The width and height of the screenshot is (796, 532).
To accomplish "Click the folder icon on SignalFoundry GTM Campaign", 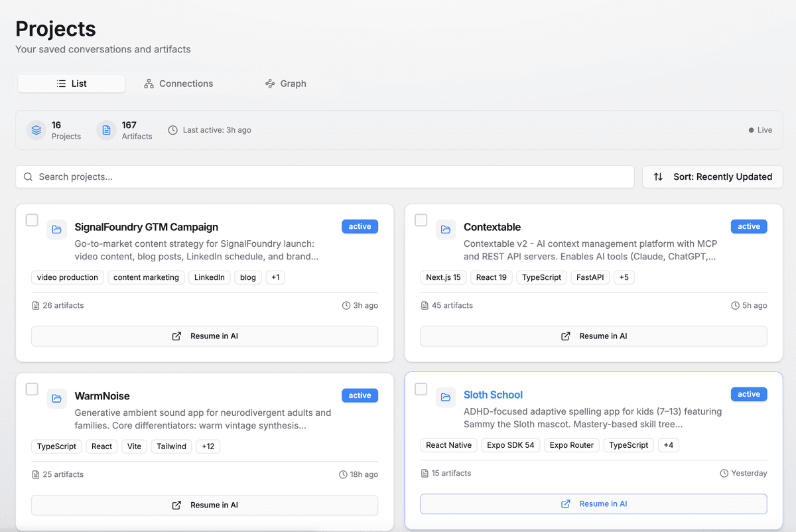I will coord(56,230).
